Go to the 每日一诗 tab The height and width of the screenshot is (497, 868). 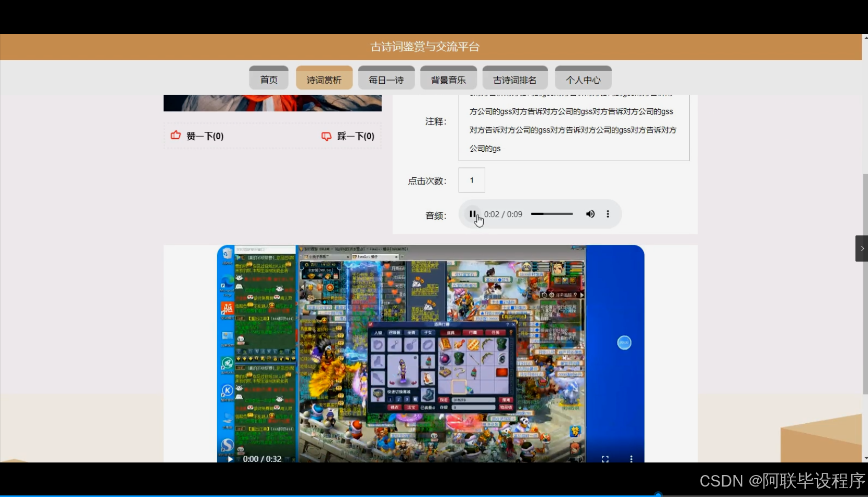(x=386, y=78)
